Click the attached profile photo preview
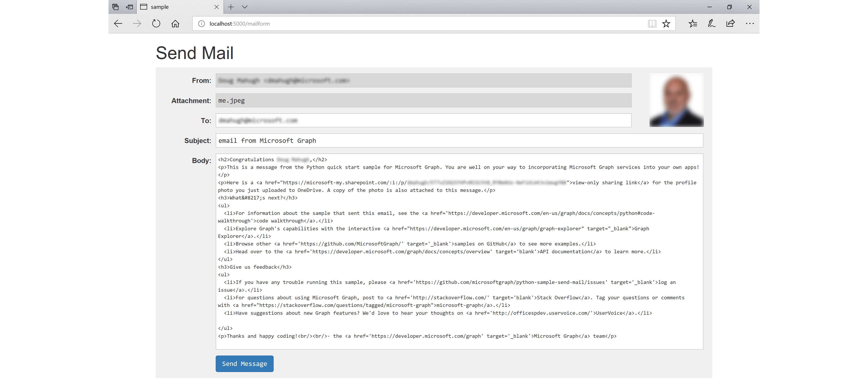Image resolution: width=868 pixels, height=382 pixels. (676, 100)
